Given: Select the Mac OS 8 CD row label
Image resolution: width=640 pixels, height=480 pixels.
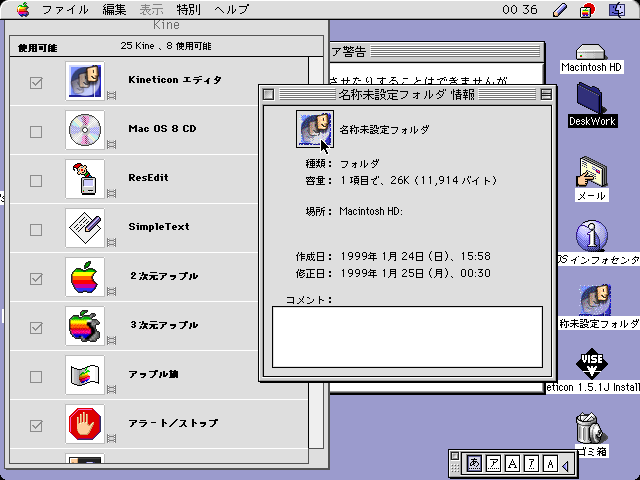Looking at the screenshot, I should pos(162,129).
